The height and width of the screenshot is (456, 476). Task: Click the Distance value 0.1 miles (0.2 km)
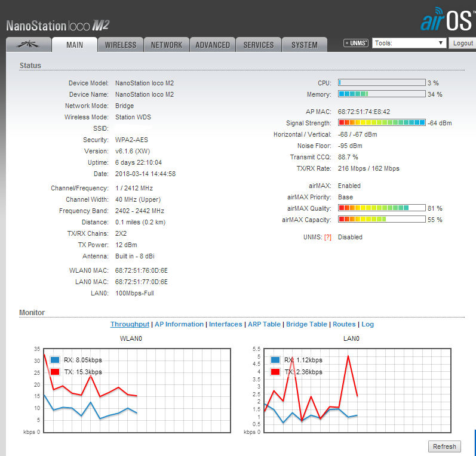coord(140,223)
